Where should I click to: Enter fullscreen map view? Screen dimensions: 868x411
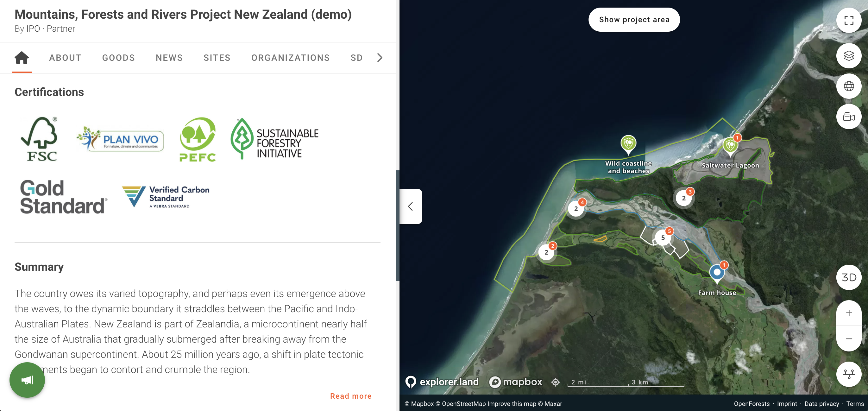(x=848, y=20)
